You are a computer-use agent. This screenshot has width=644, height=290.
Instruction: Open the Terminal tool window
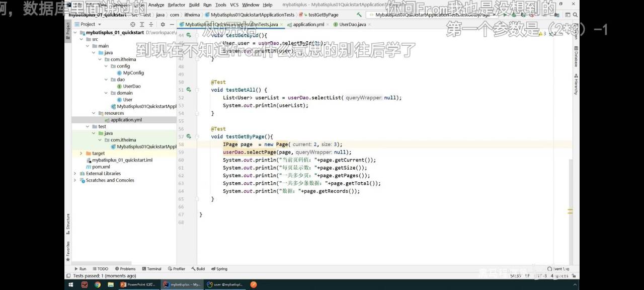coord(151,269)
